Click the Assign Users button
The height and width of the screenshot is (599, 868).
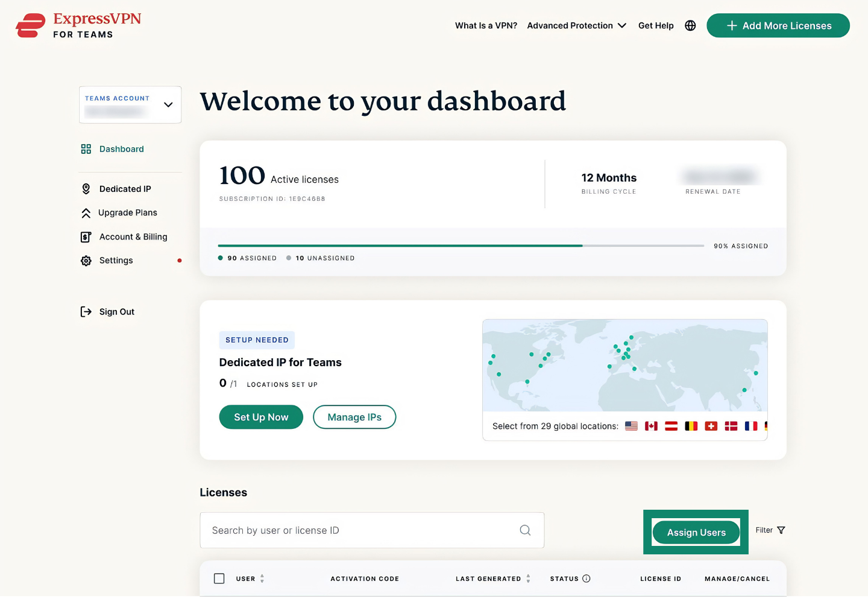[696, 533]
